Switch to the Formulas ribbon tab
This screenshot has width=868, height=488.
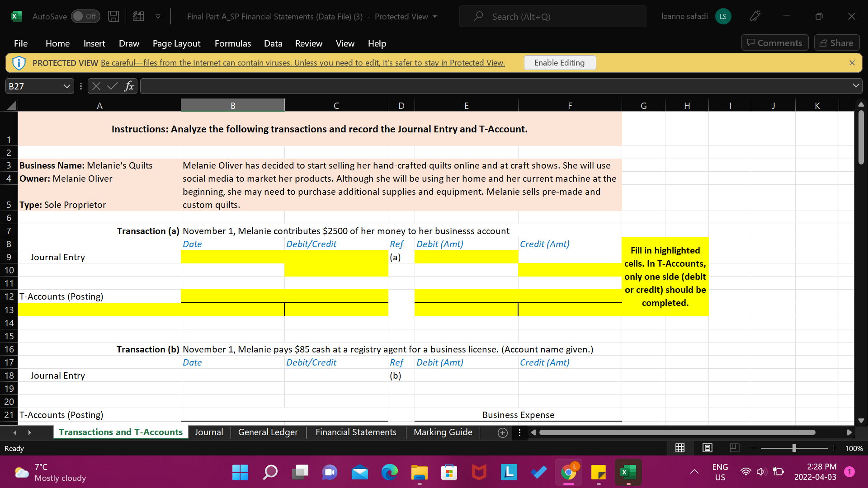click(x=232, y=43)
